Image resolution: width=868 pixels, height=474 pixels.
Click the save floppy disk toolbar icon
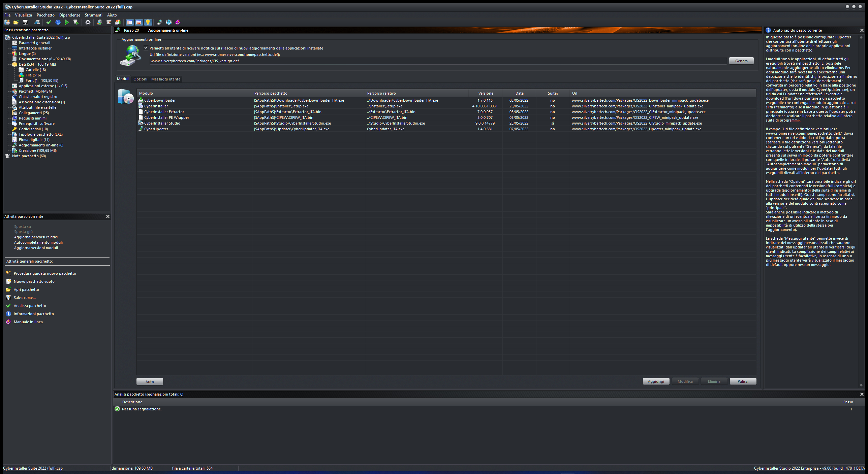(25, 22)
